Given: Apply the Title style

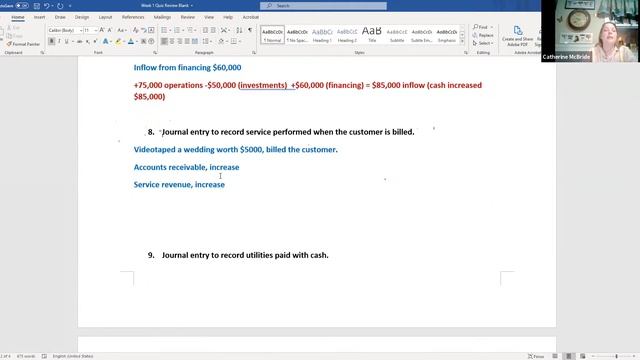Looking at the screenshot, I should [x=372, y=35].
